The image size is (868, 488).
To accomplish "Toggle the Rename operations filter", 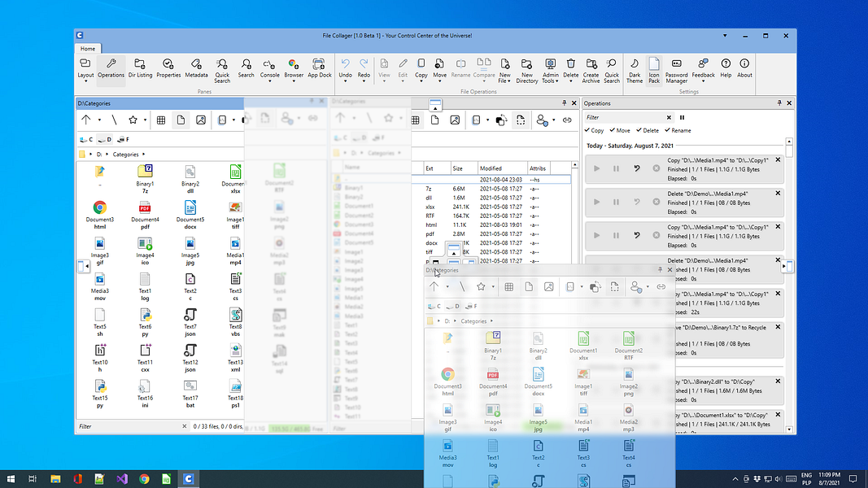I will [677, 130].
